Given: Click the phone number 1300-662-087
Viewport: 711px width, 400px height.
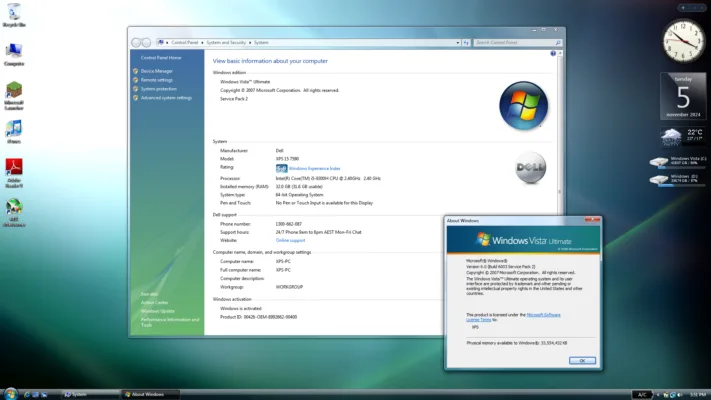Looking at the screenshot, I should pos(288,224).
